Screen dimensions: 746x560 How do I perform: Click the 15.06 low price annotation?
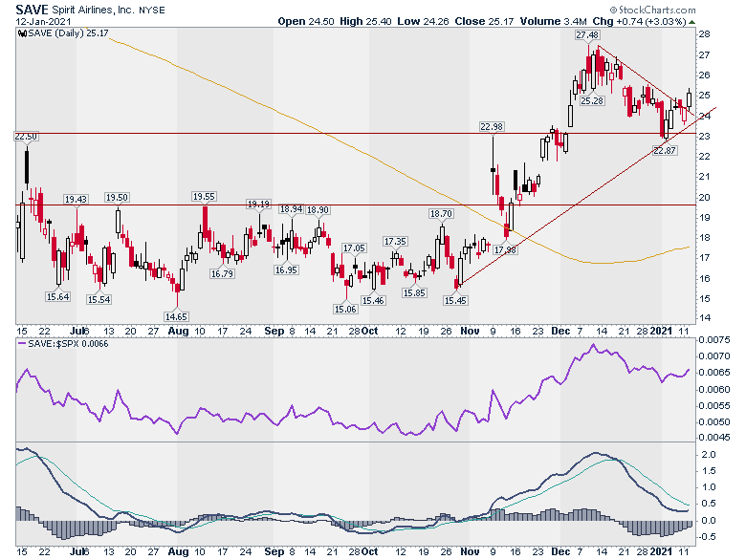(345, 309)
